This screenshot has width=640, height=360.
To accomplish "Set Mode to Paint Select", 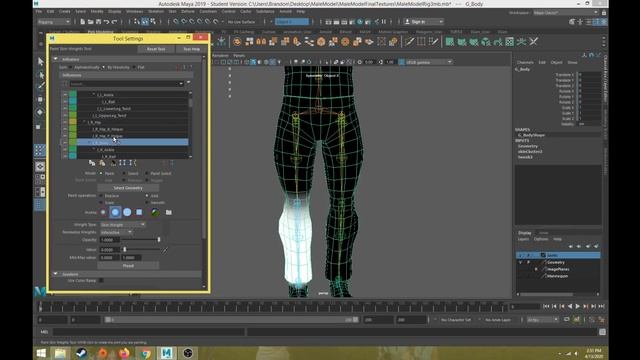I will click(x=147, y=173).
